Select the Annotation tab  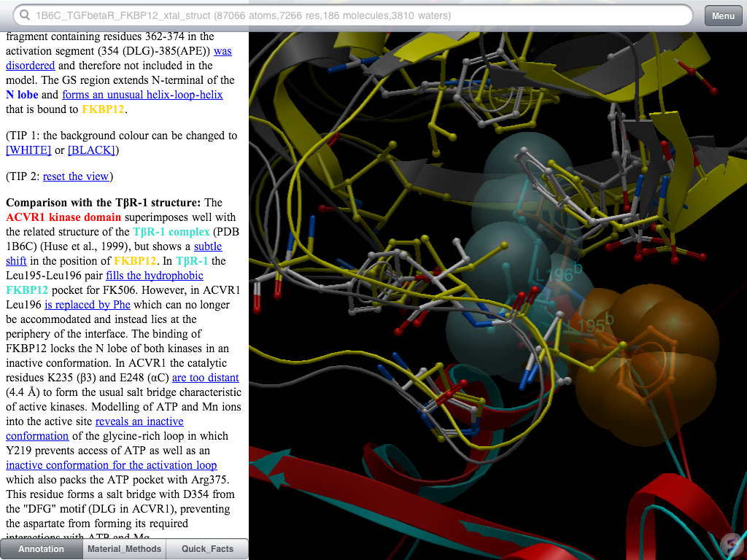coord(41,549)
